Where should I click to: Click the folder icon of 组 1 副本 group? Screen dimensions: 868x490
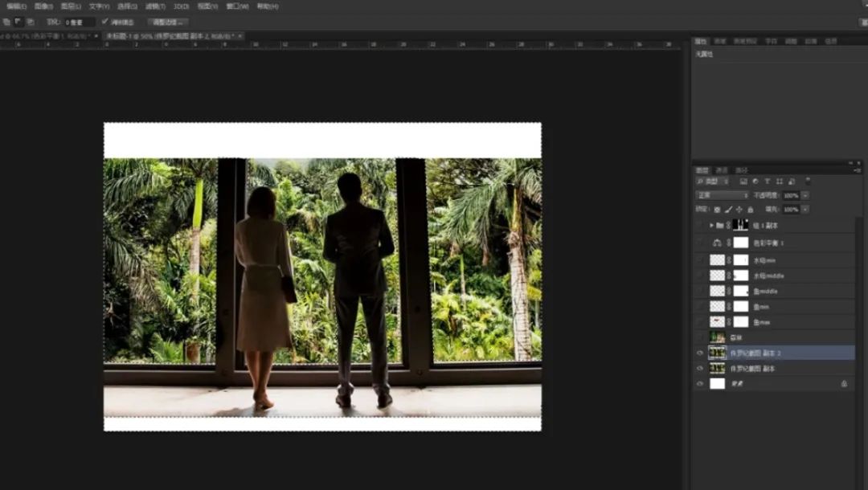coord(719,226)
